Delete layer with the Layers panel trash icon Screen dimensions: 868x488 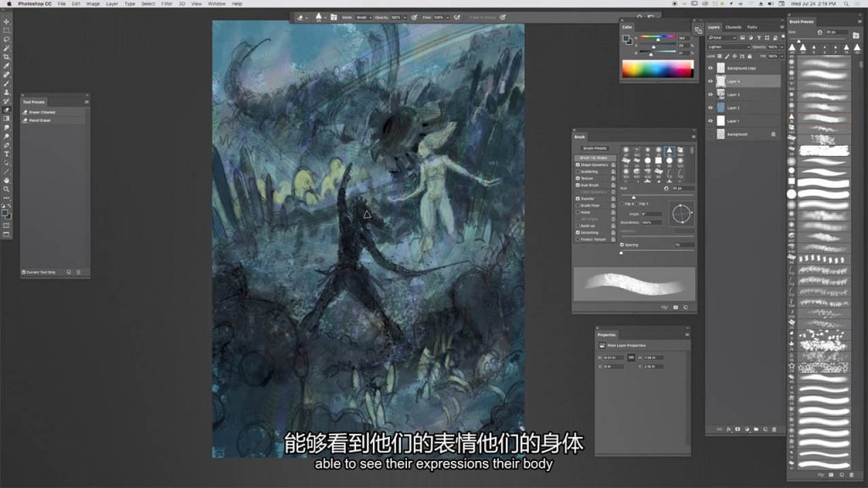point(774,430)
